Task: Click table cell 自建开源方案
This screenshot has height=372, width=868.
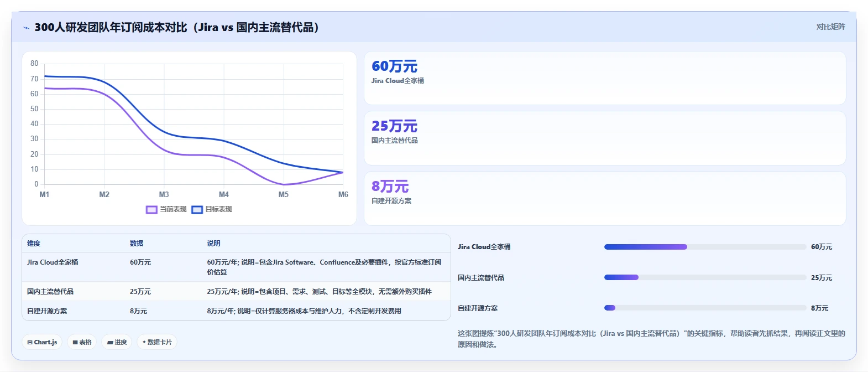Action: 47,311
